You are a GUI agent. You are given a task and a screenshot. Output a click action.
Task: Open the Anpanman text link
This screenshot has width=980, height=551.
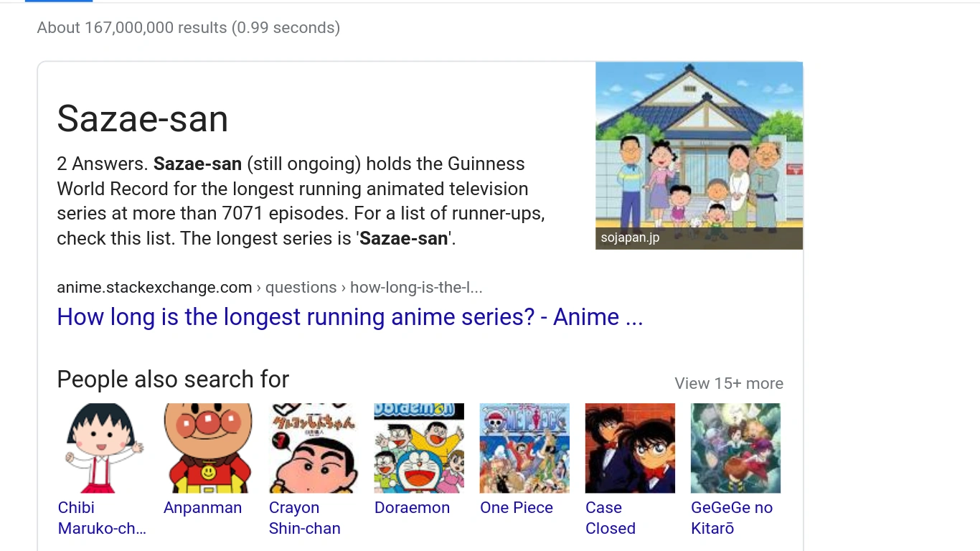click(x=202, y=508)
